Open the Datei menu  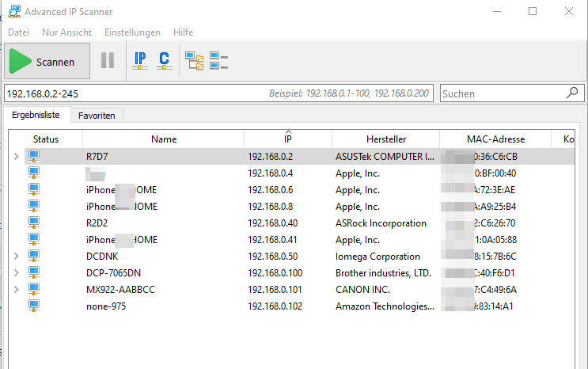tap(19, 32)
